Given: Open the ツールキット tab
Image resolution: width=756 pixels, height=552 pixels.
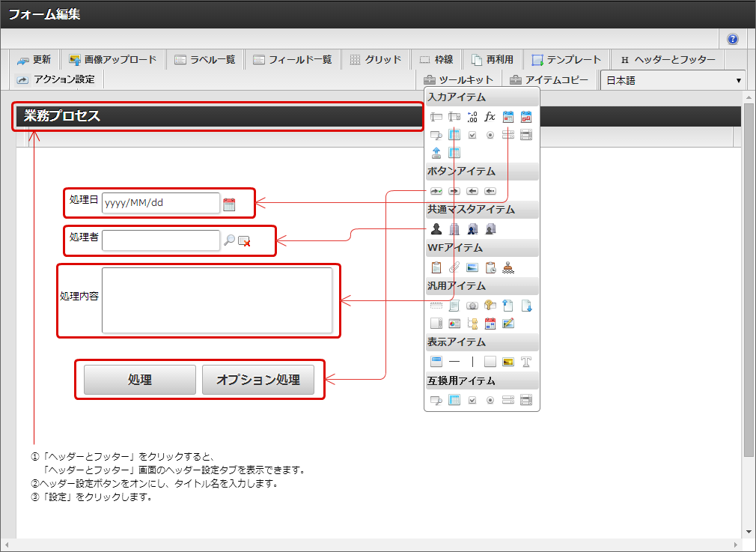Looking at the screenshot, I should (458, 79).
